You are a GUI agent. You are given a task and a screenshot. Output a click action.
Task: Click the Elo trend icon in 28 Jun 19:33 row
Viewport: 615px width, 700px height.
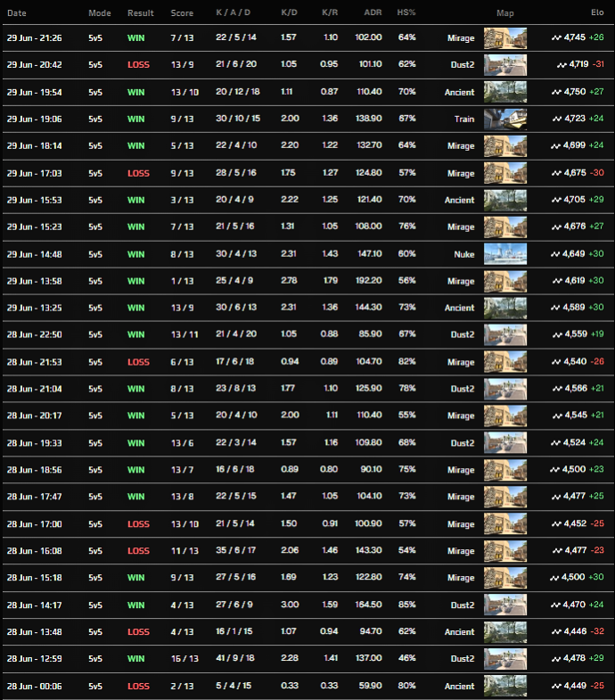point(555,443)
